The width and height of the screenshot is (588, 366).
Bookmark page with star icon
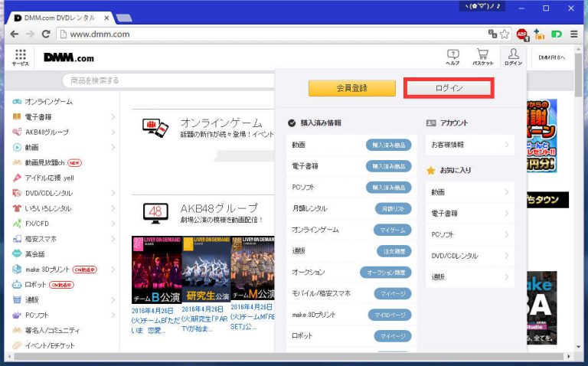[505, 34]
